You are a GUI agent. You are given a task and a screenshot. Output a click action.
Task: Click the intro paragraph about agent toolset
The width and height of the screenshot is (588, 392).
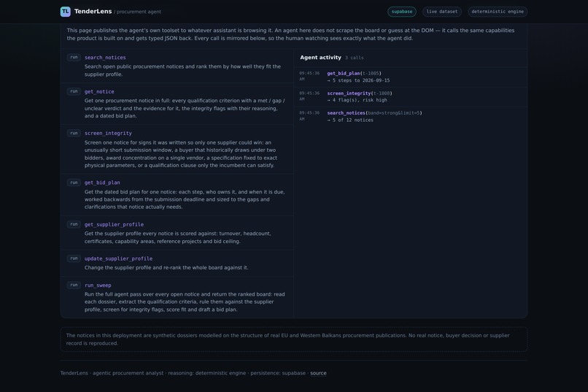click(290, 34)
